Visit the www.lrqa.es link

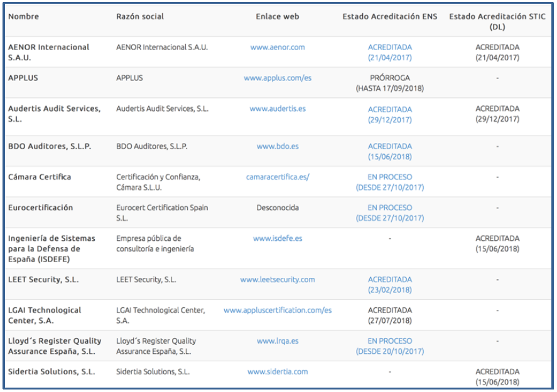pyautogui.click(x=278, y=341)
